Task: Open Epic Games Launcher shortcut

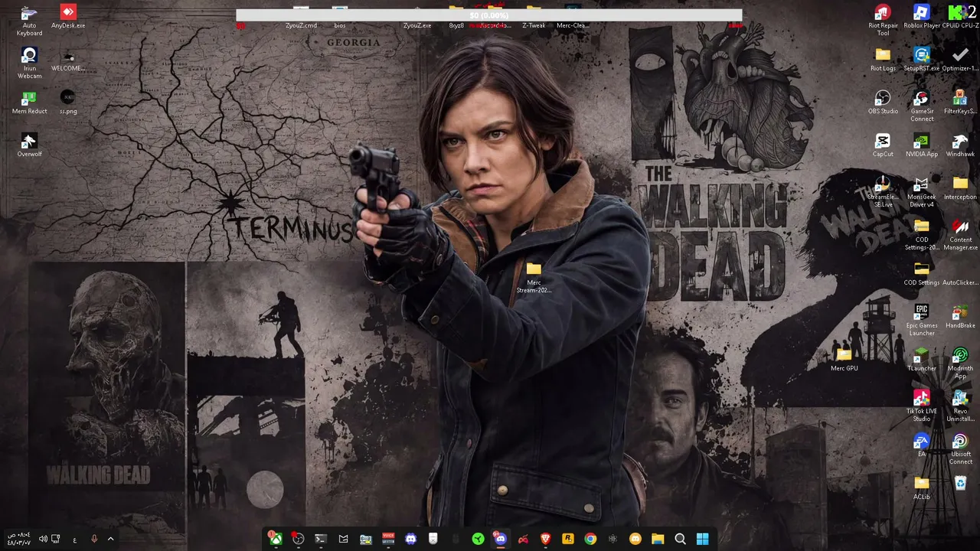Action: (x=922, y=321)
